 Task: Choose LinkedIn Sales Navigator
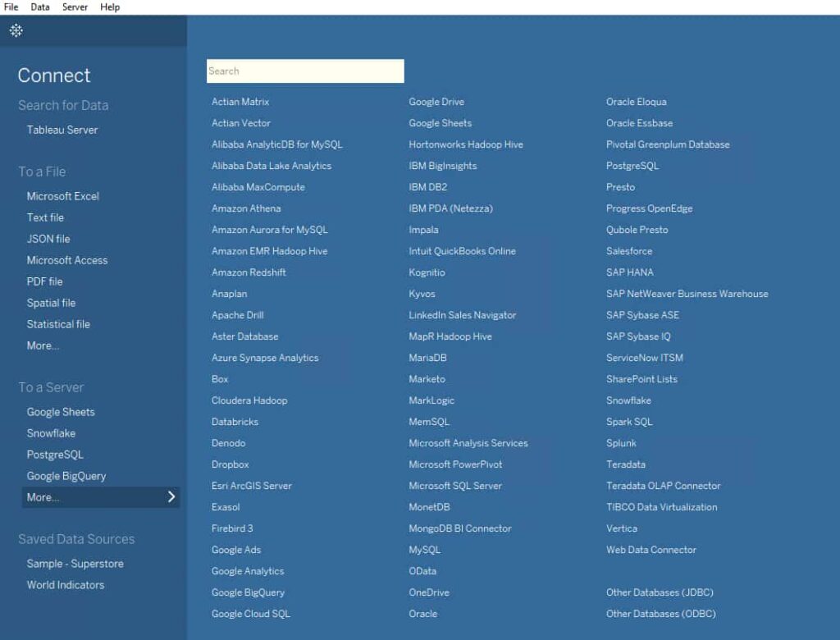click(x=463, y=315)
